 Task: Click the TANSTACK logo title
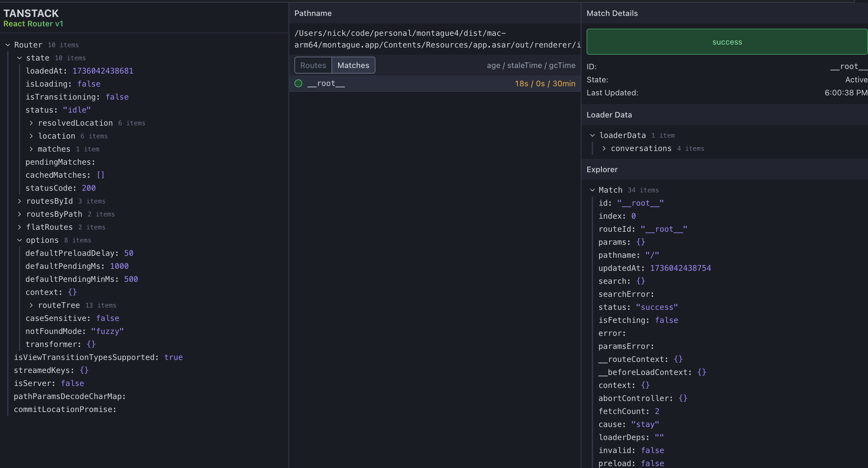point(31,13)
